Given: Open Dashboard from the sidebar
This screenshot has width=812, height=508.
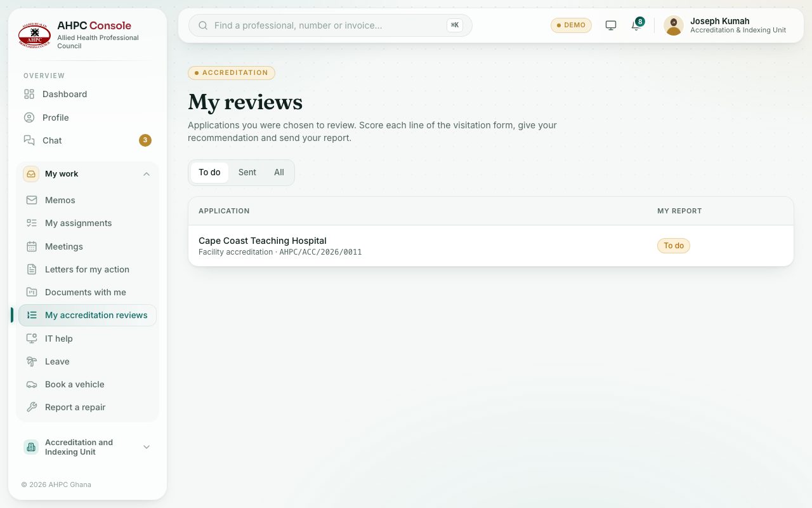Looking at the screenshot, I should 88,94.
